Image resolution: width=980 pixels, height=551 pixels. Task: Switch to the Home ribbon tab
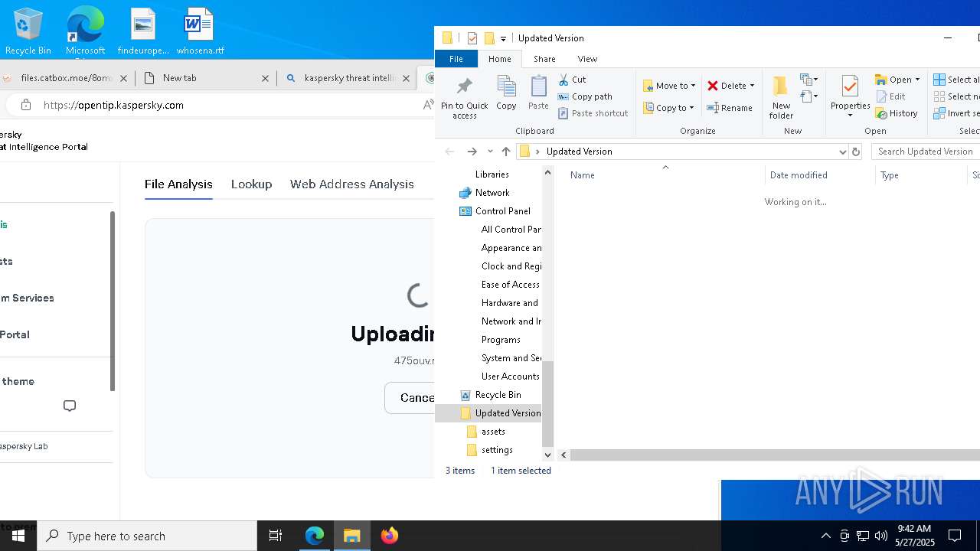coord(499,59)
